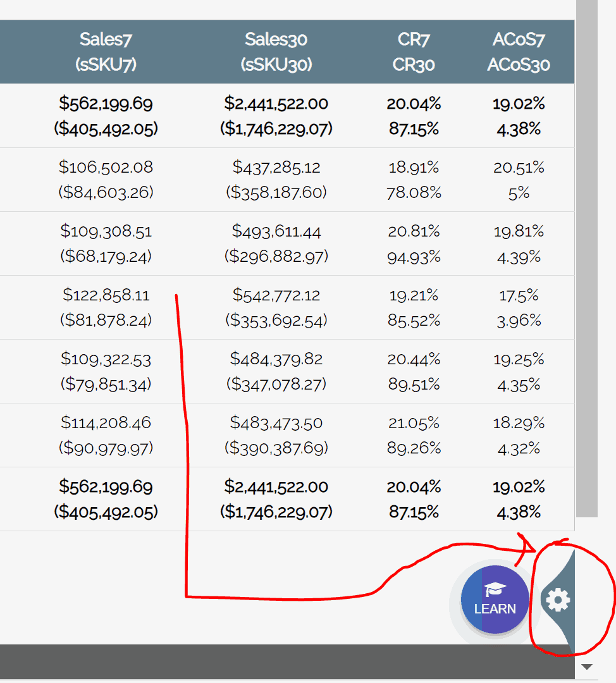Click the ACoS7 value 17.5%
The width and height of the screenshot is (616, 683).
click(519, 295)
